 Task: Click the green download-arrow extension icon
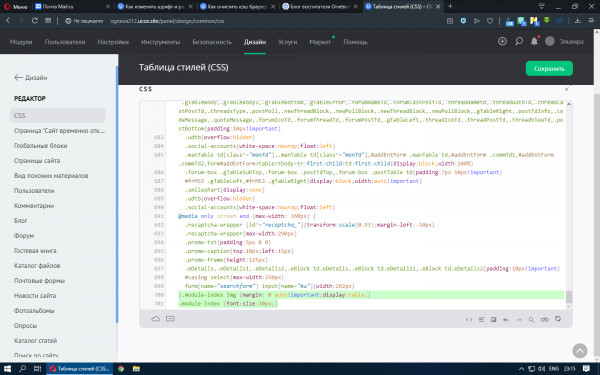tap(546, 20)
